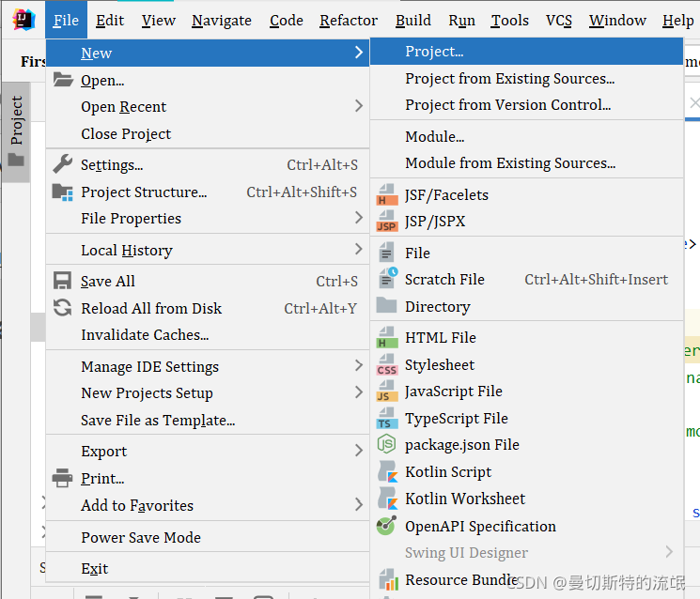Click the Print printer icon
The image size is (700, 599).
(x=62, y=478)
